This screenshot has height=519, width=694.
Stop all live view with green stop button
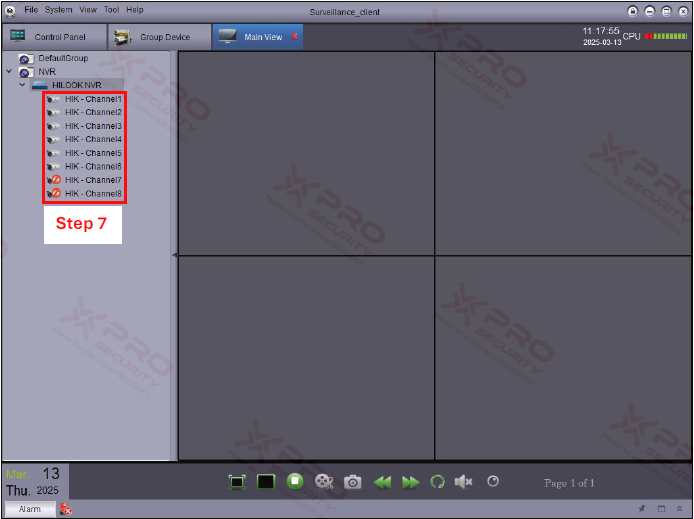pyautogui.click(x=295, y=481)
